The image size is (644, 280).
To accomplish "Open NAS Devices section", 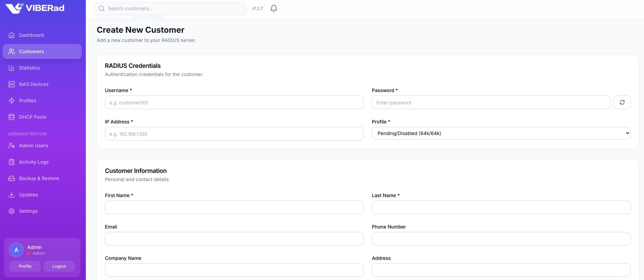I will (x=42, y=84).
